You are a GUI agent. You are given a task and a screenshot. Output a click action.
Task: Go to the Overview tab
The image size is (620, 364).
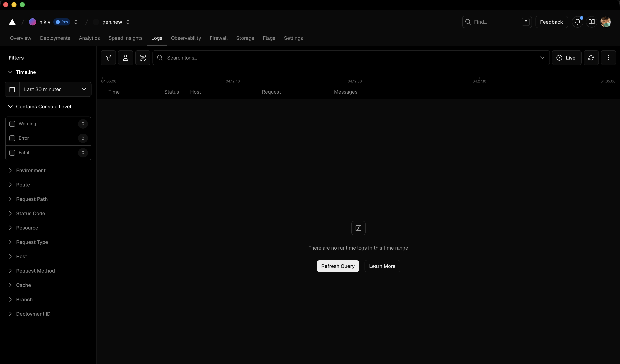coord(21,38)
